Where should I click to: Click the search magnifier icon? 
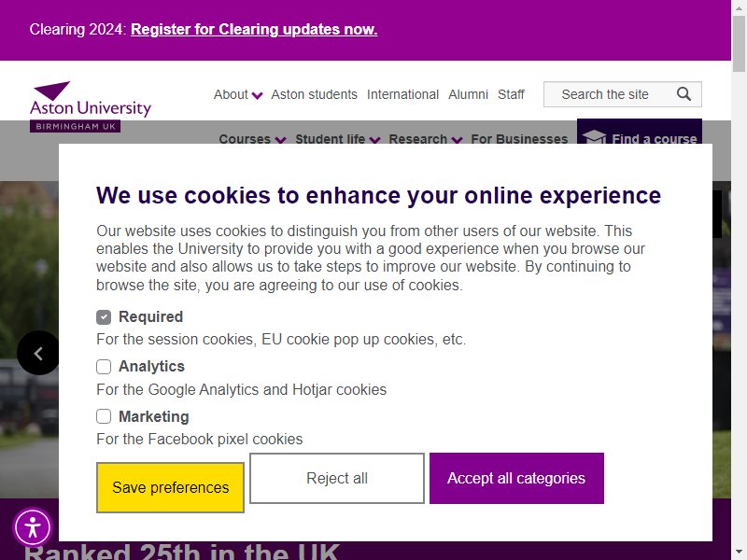[x=684, y=94]
